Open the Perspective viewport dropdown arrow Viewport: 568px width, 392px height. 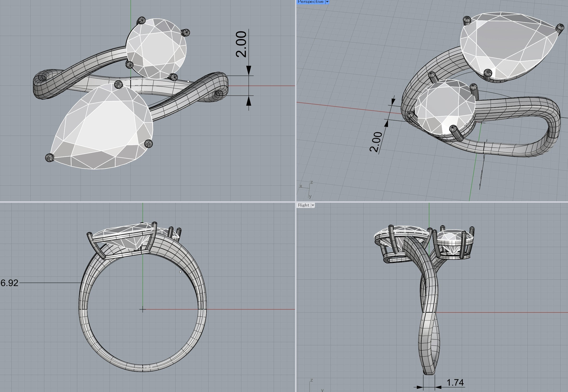(x=327, y=2)
